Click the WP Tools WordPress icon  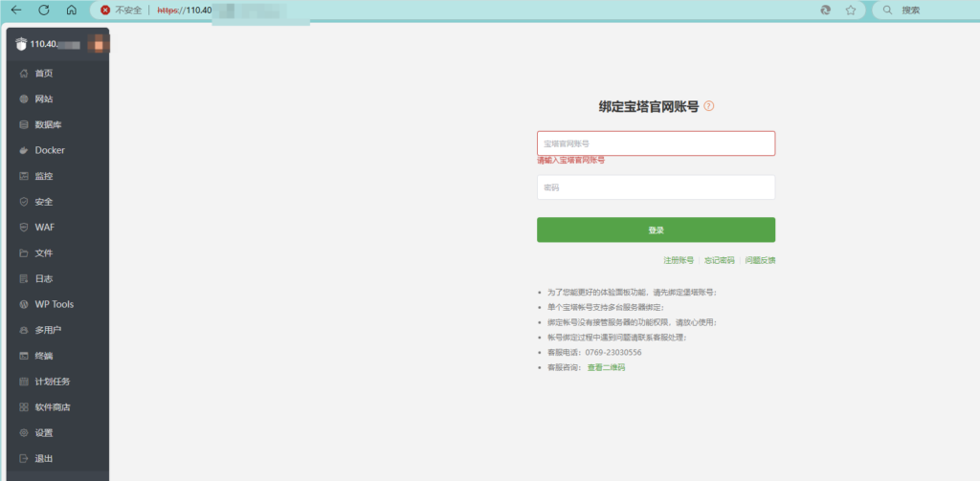[24, 304]
